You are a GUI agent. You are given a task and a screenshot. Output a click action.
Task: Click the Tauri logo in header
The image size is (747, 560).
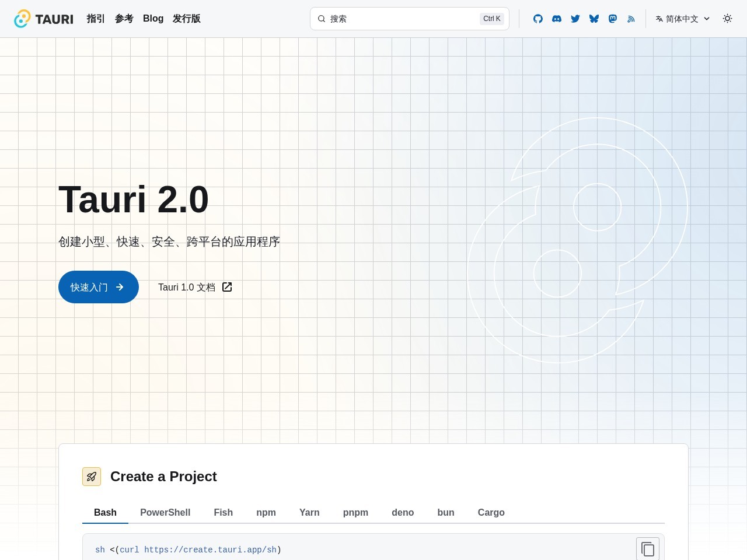point(44,19)
